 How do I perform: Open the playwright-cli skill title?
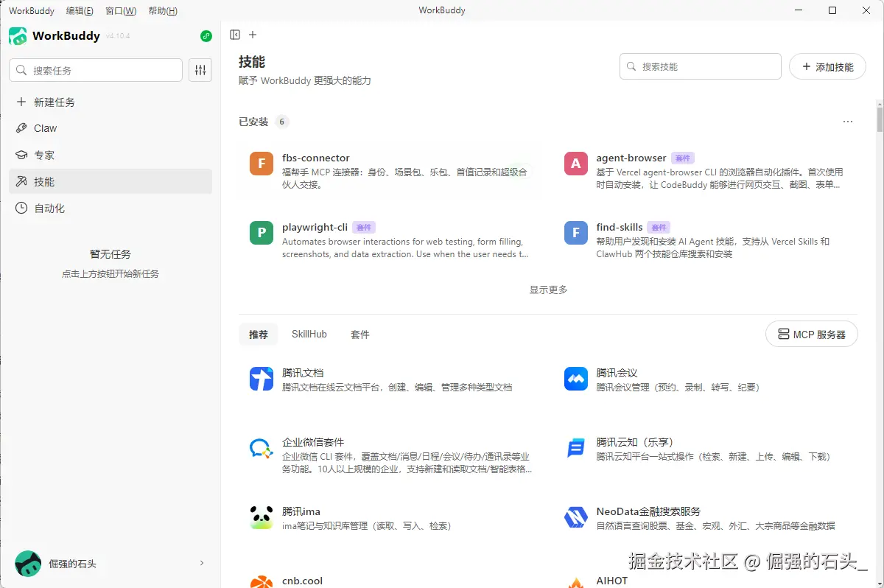(x=315, y=227)
